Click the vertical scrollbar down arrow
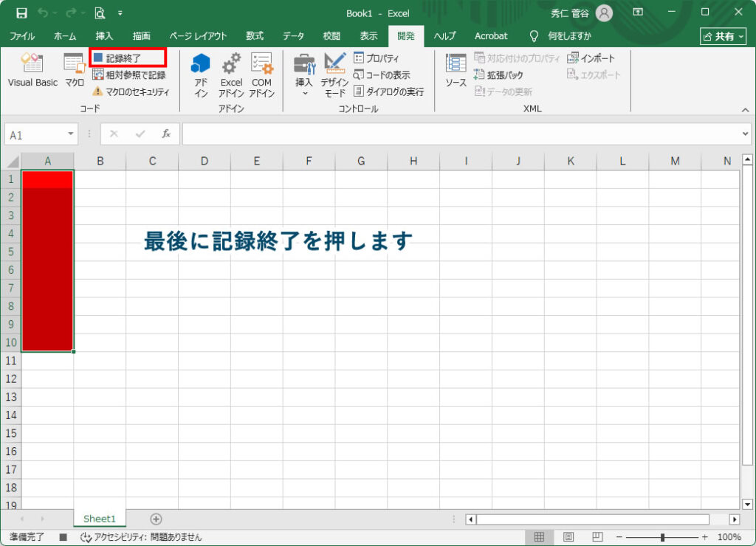The image size is (756, 546). [747, 505]
